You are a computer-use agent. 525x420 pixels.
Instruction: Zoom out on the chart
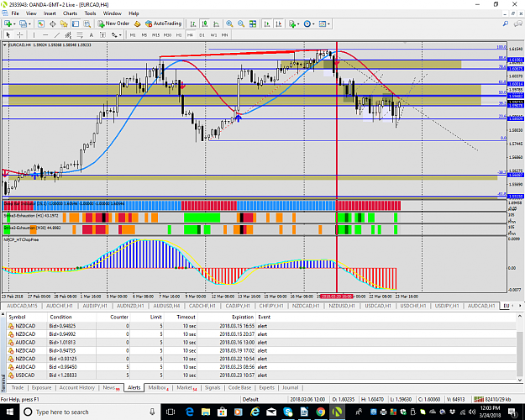[241, 24]
